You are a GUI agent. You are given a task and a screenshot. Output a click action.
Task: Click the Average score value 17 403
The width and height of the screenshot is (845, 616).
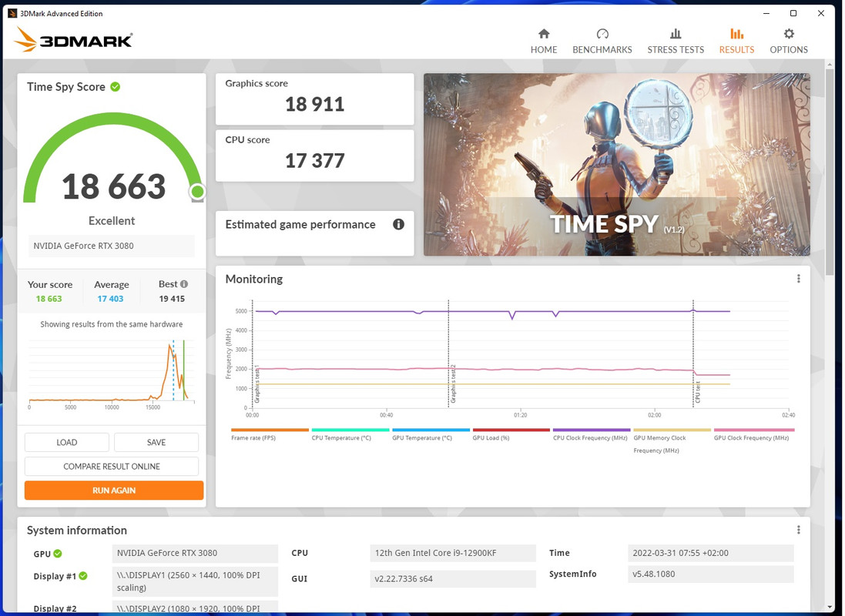(x=110, y=299)
